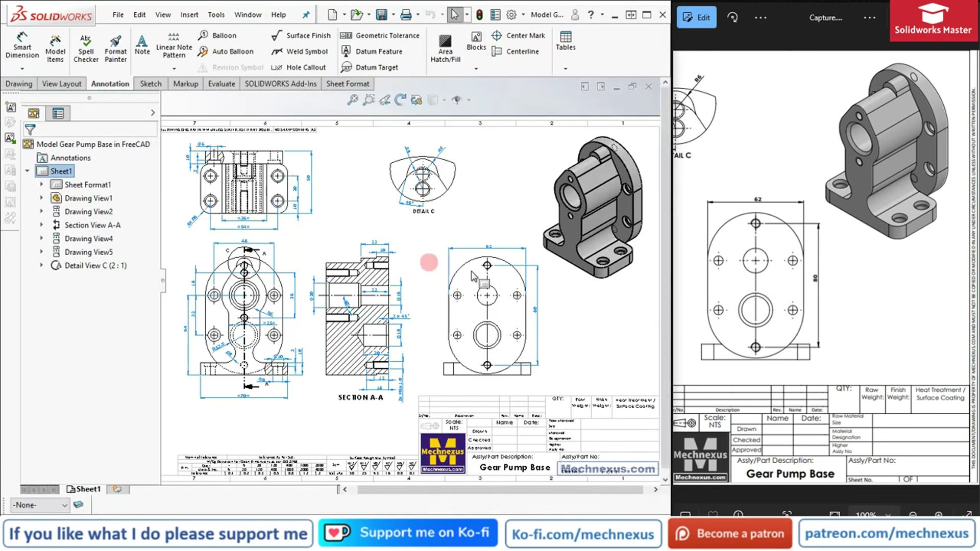Toggle the CommandManager pushpin
Screen dimensions: 980x551
[x=306, y=15]
